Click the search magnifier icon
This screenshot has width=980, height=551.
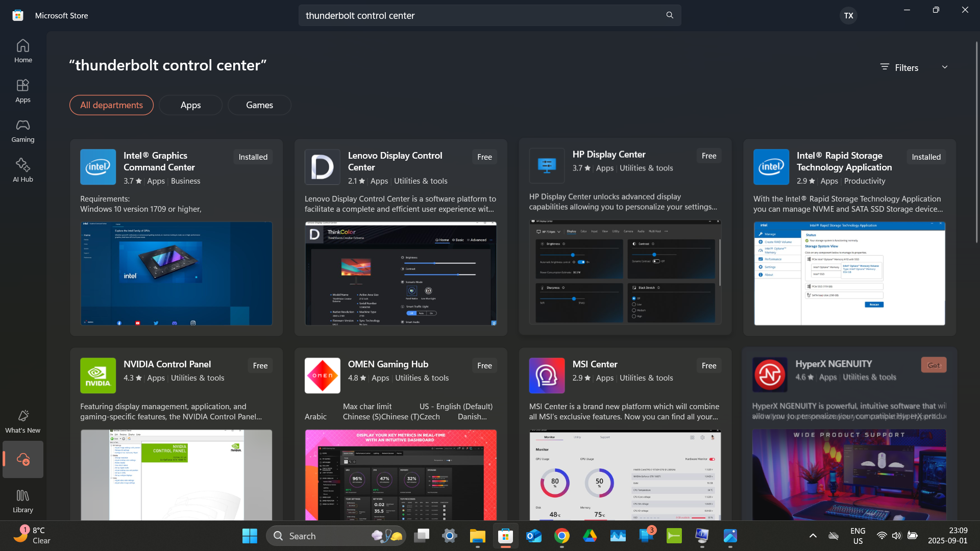click(670, 15)
